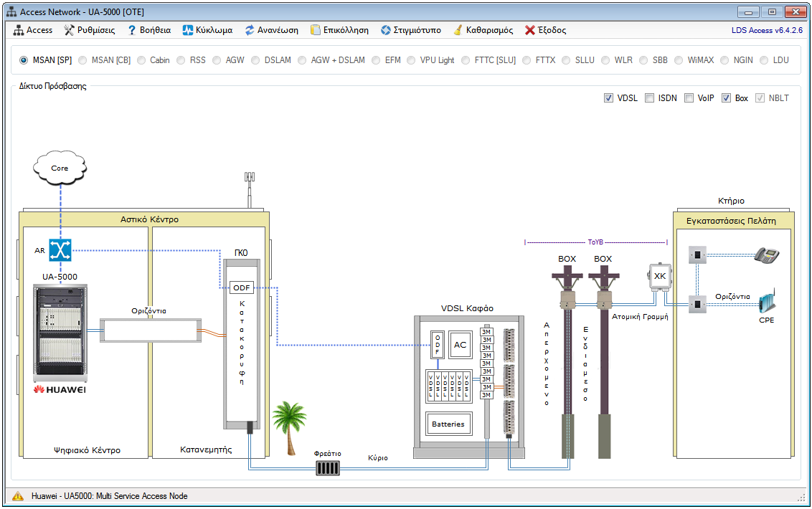Click the Core cloud icon
This screenshot has height=509, width=812.
(x=60, y=168)
